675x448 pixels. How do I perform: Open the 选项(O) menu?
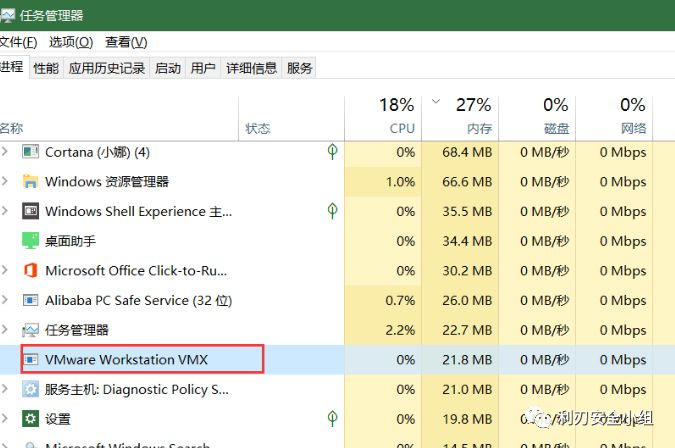pos(71,42)
